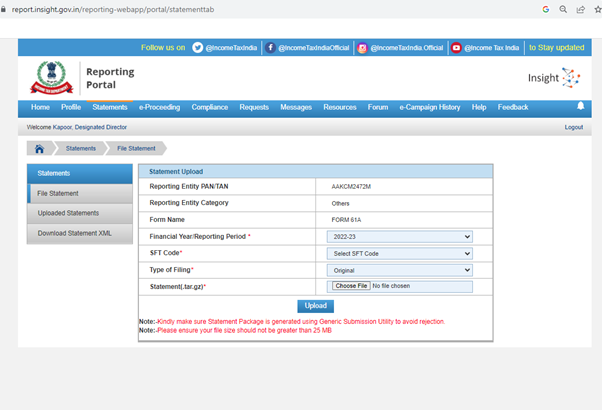Click the notification bell icon
The height and width of the screenshot is (410, 602).
(580, 107)
